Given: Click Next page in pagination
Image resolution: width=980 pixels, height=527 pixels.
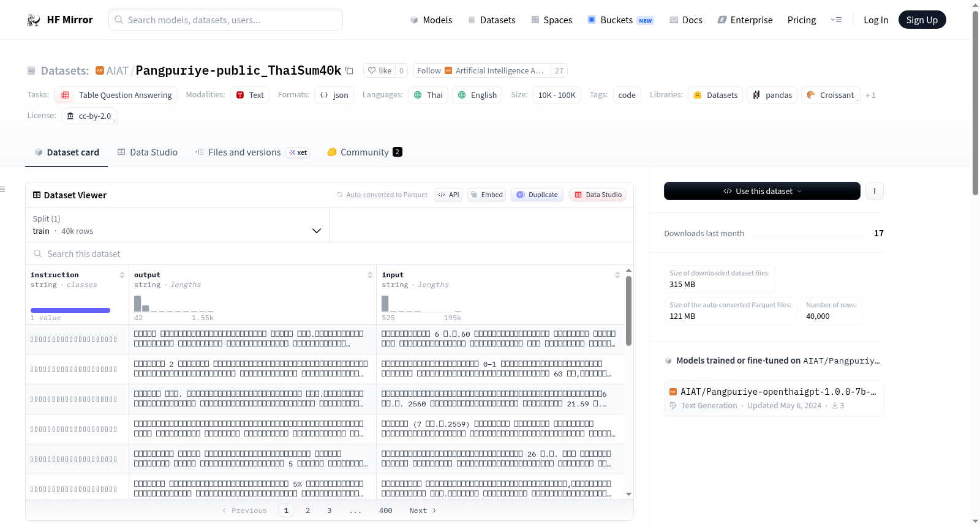Looking at the screenshot, I should 423,510.
